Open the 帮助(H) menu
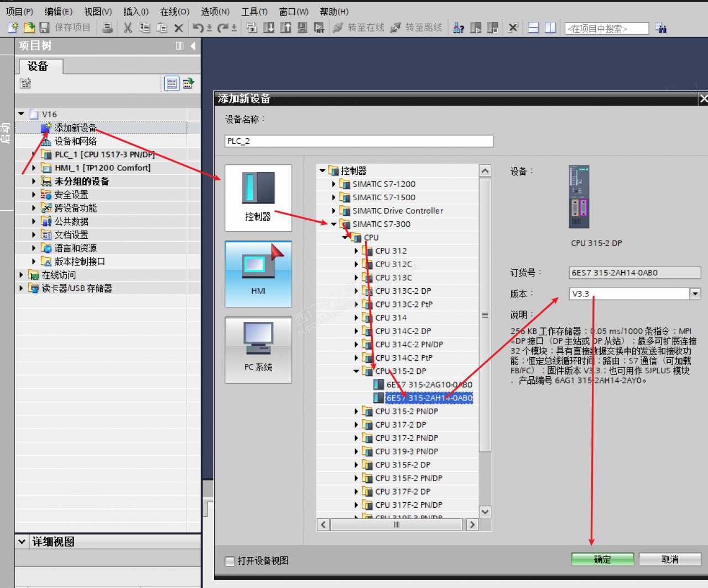Viewport: 708px width, 588px height. click(334, 11)
